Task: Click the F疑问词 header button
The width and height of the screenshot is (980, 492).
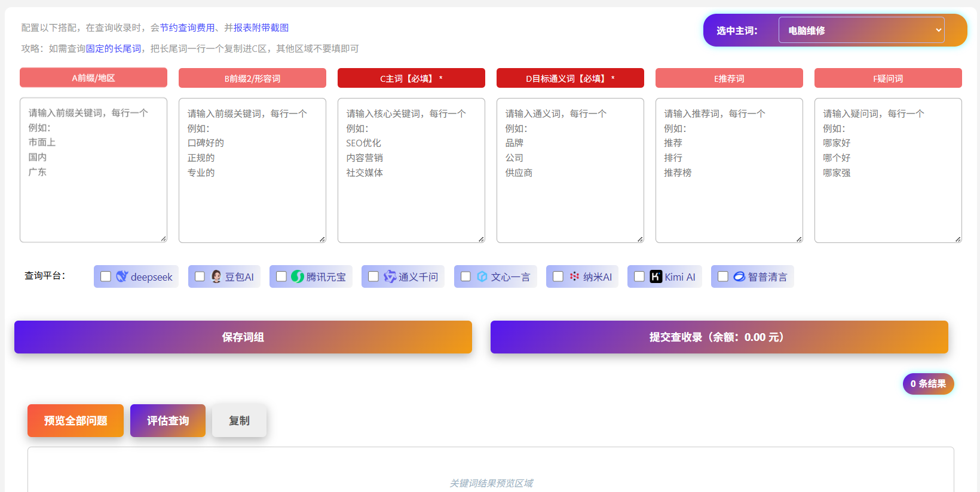Action: 888,78
